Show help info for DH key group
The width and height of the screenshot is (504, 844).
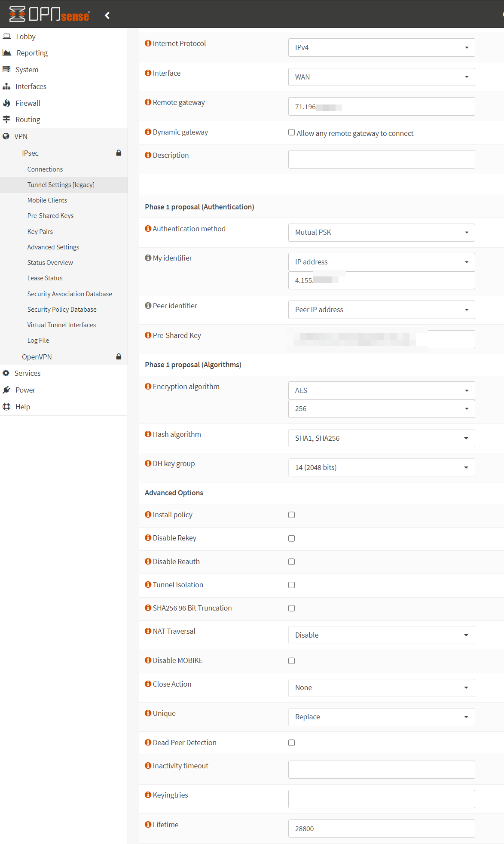click(x=148, y=463)
